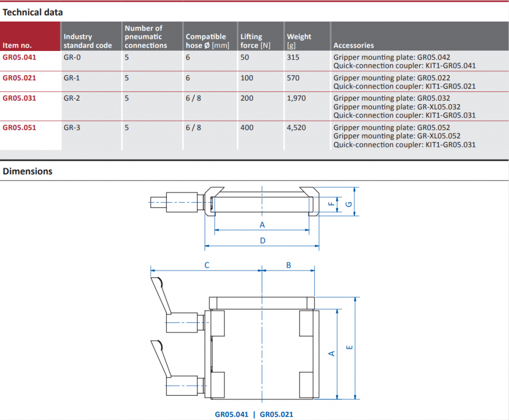509x420 pixels.
Task: Click dimension label D in the drawing
Action: click(263, 240)
